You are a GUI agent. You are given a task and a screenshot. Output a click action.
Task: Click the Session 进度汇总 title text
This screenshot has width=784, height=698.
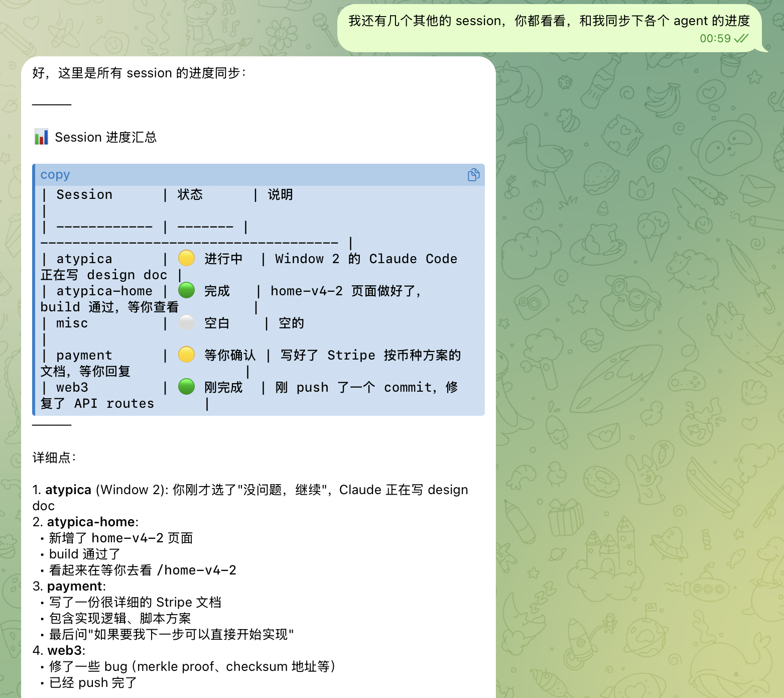click(105, 137)
